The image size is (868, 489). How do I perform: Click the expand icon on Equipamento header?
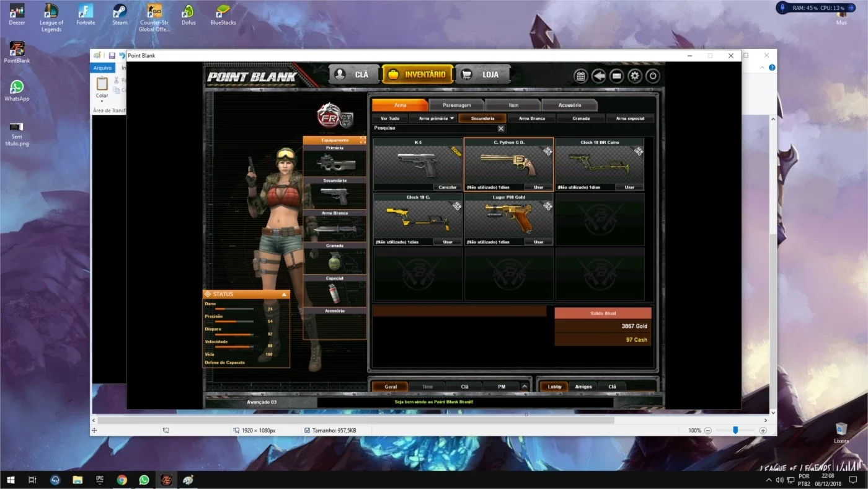point(362,140)
